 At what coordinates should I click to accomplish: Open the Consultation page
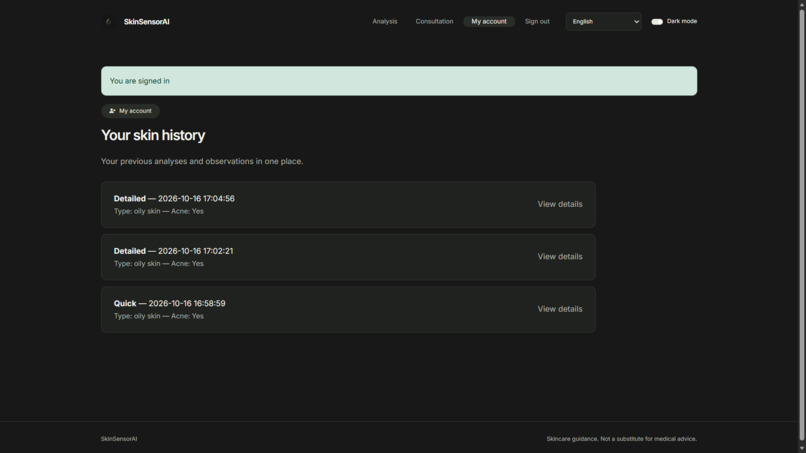(434, 22)
